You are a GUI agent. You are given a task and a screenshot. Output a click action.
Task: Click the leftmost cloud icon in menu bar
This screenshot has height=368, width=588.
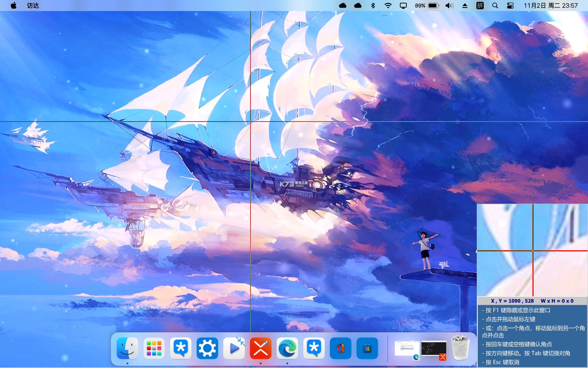(x=343, y=5)
